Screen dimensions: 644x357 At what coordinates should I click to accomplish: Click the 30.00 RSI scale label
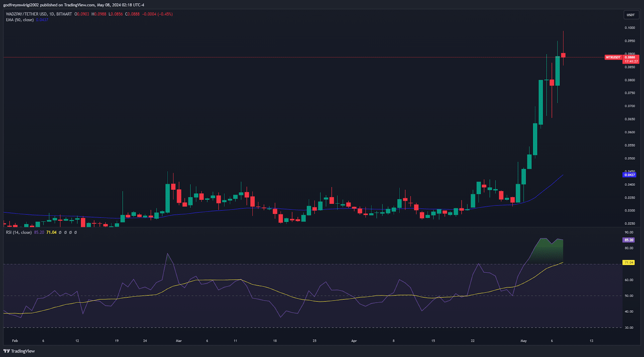click(x=629, y=328)
